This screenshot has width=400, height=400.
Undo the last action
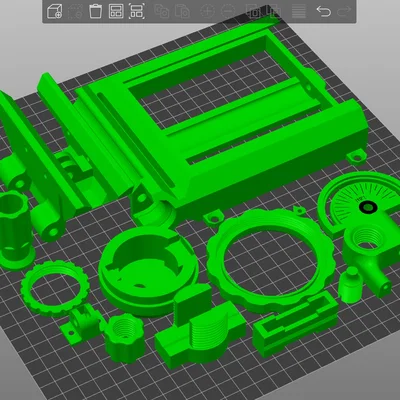point(323,11)
